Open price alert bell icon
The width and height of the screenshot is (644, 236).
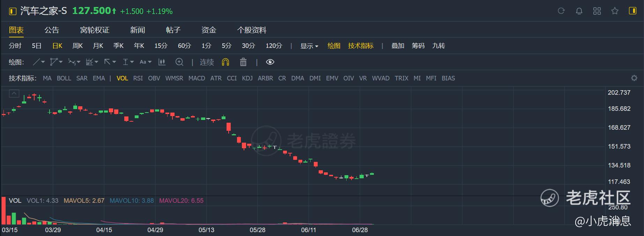click(579, 11)
